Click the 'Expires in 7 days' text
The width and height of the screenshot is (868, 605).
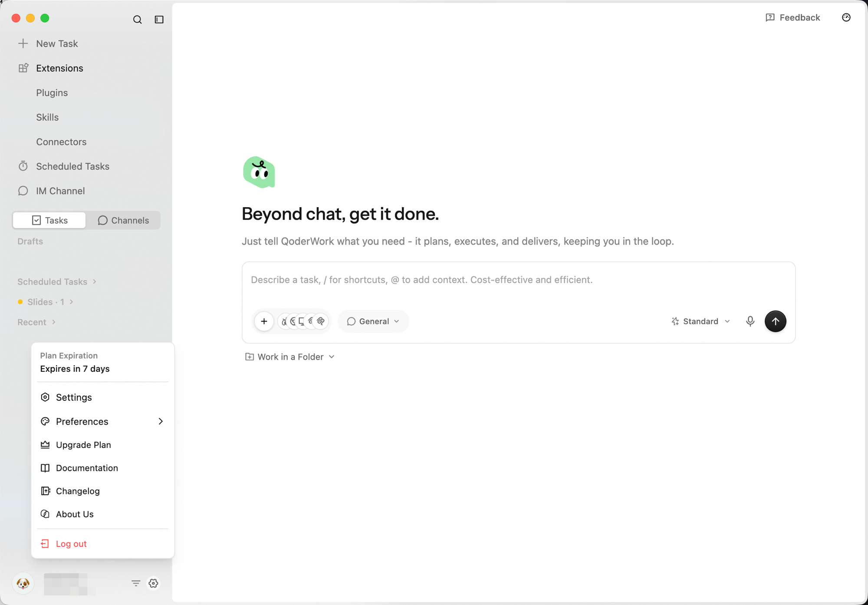[x=75, y=369]
